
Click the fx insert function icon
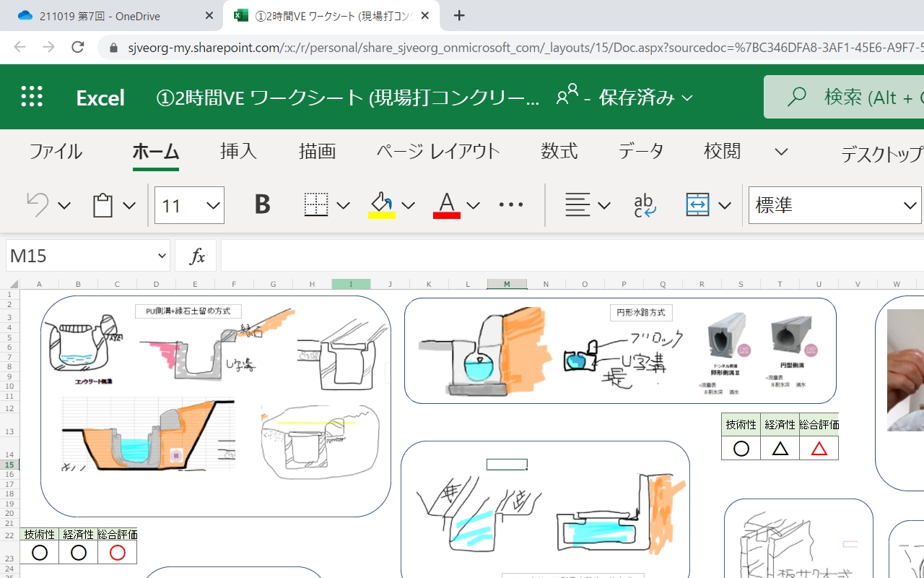coord(197,256)
